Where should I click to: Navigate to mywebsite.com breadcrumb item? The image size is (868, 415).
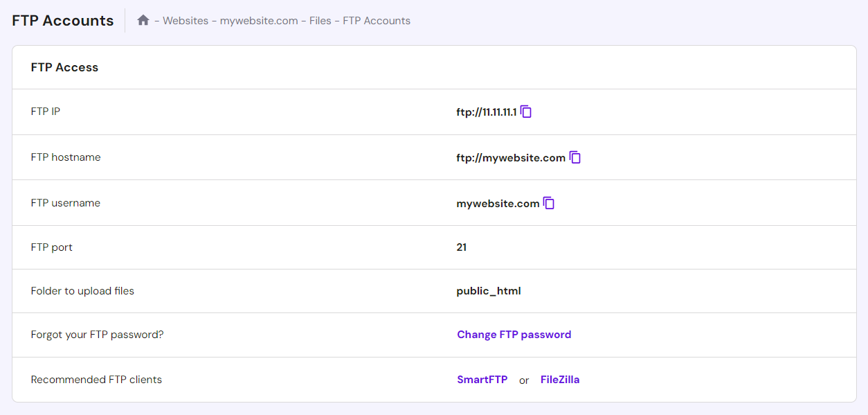click(259, 21)
